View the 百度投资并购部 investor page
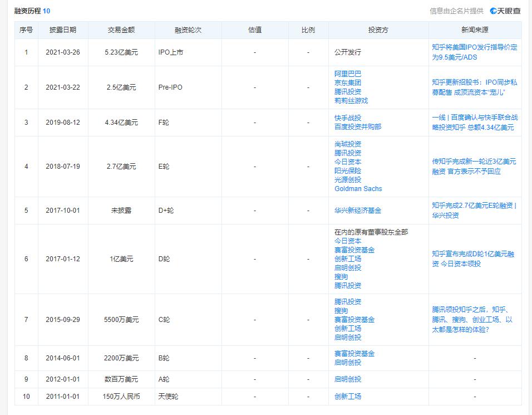532x415 pixels. click(x=358, y=126)
